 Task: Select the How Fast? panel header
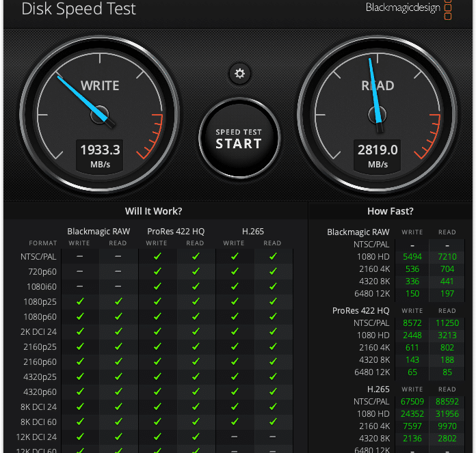pos(391,211)
